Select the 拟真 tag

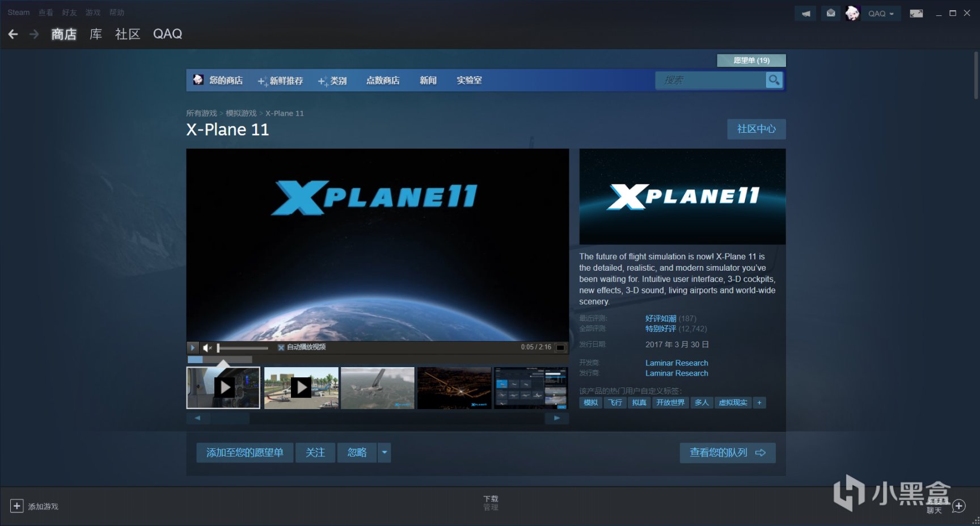pos(639,403)
